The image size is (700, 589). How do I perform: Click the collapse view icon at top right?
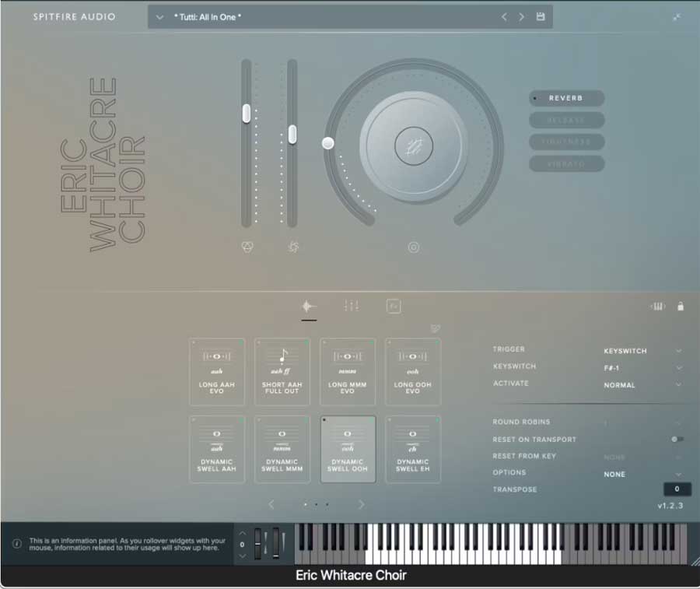point(677,17)
